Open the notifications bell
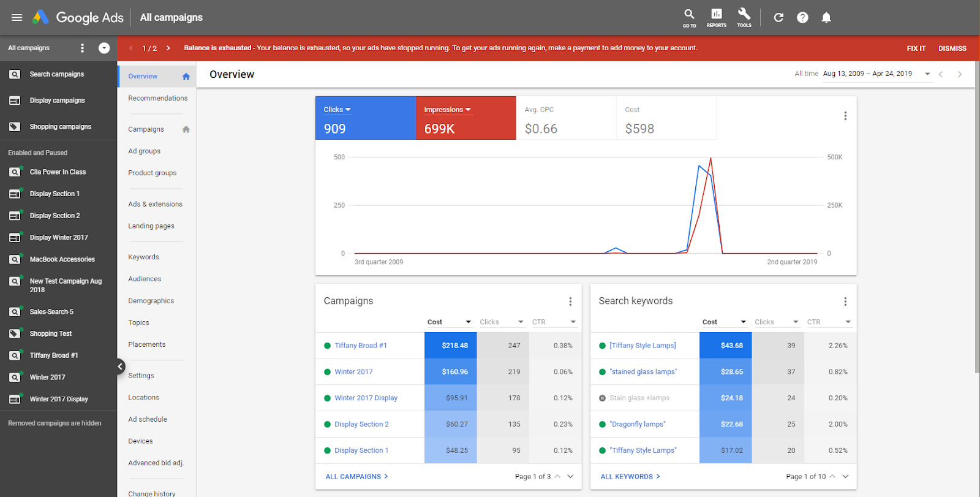The width and height of the screenshot is (980, 497). point(826,17)
